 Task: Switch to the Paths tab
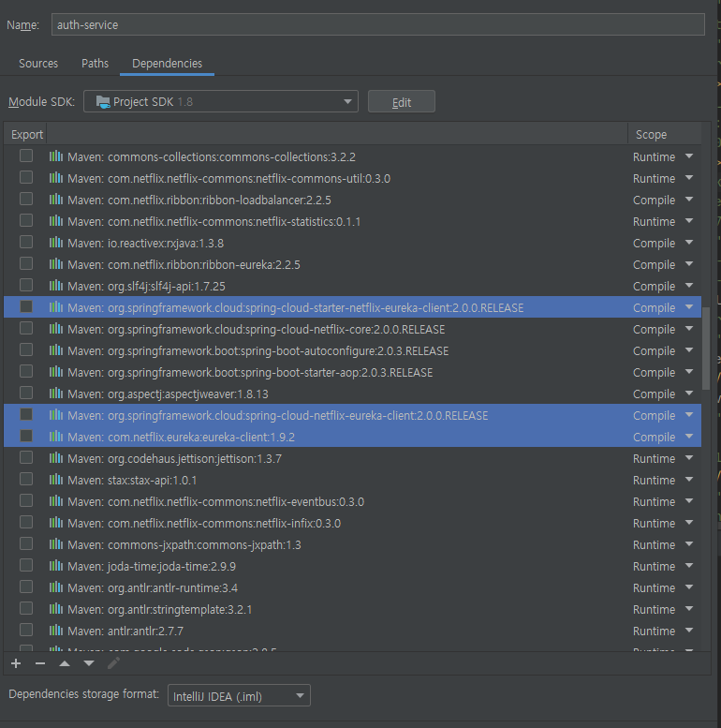(x=96, y=63)
